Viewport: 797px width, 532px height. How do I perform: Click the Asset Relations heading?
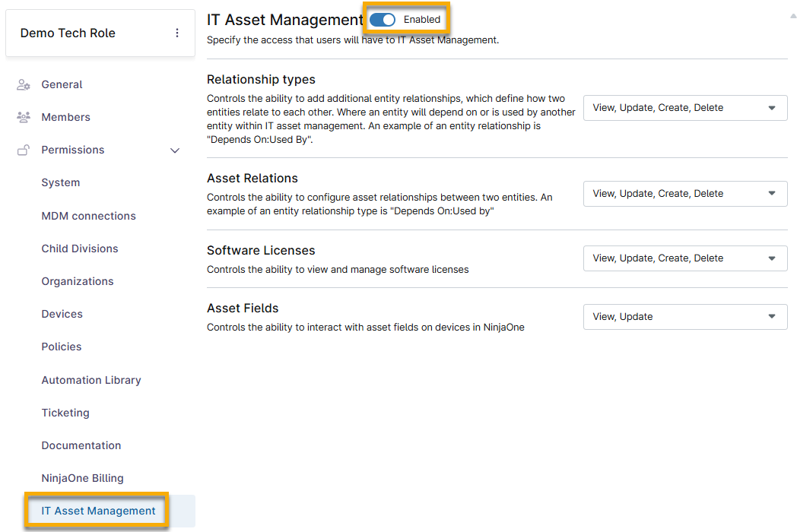252,179
